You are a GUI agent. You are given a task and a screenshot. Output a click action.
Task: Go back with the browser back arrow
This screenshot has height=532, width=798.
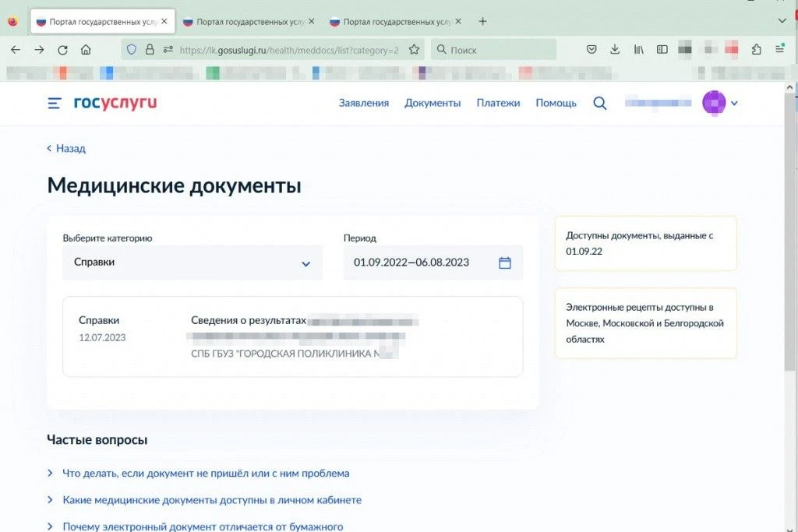[x=16, y=50]
